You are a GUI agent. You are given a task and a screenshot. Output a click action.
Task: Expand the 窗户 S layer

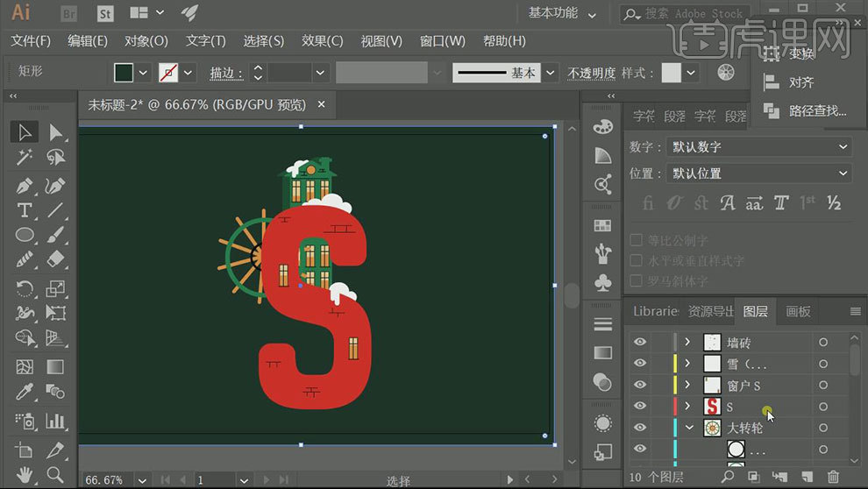point(687,385)
